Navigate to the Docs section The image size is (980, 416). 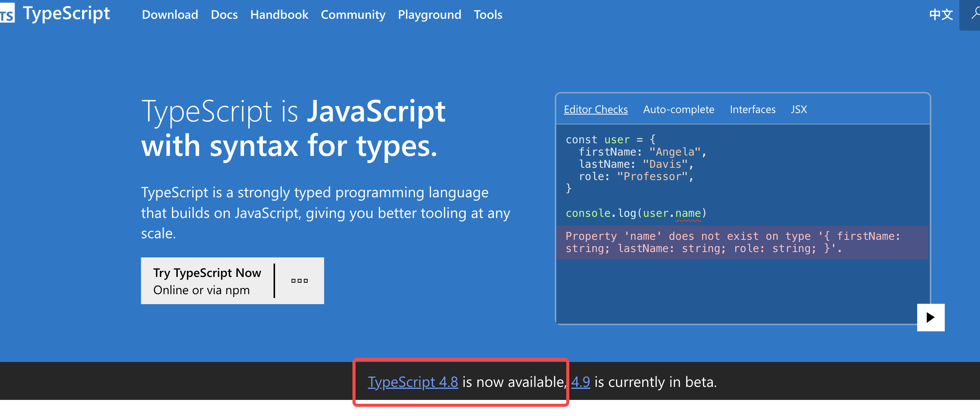[225, 15]
